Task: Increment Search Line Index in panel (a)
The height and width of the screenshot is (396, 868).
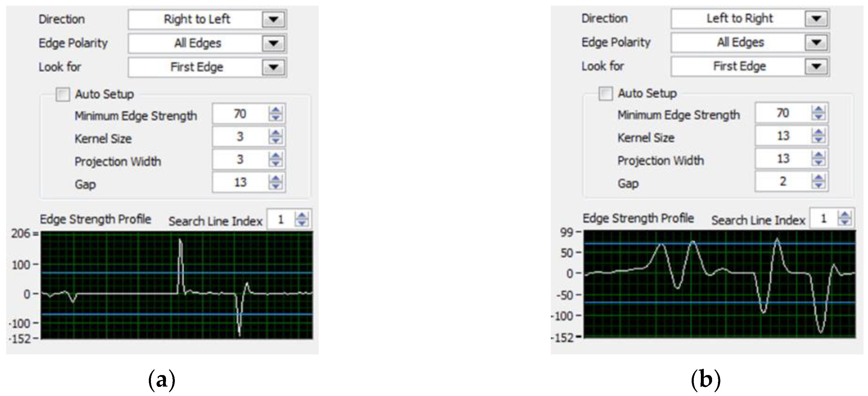Action: (302, 216)
